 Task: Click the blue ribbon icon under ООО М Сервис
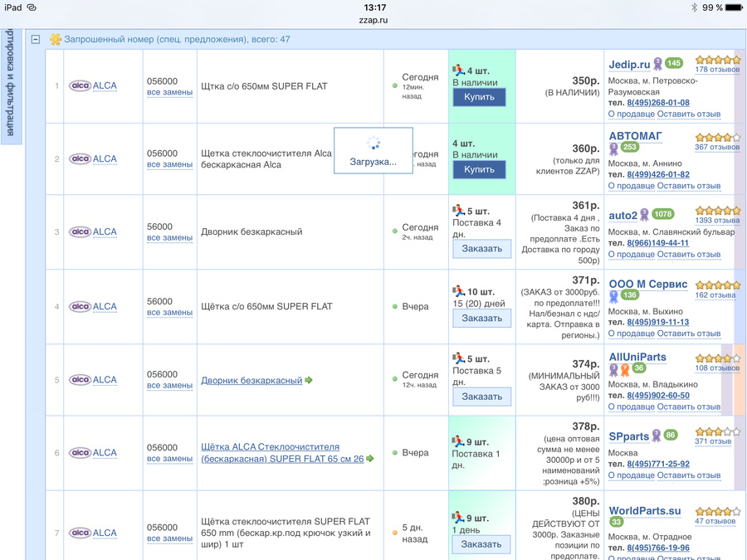614,296
